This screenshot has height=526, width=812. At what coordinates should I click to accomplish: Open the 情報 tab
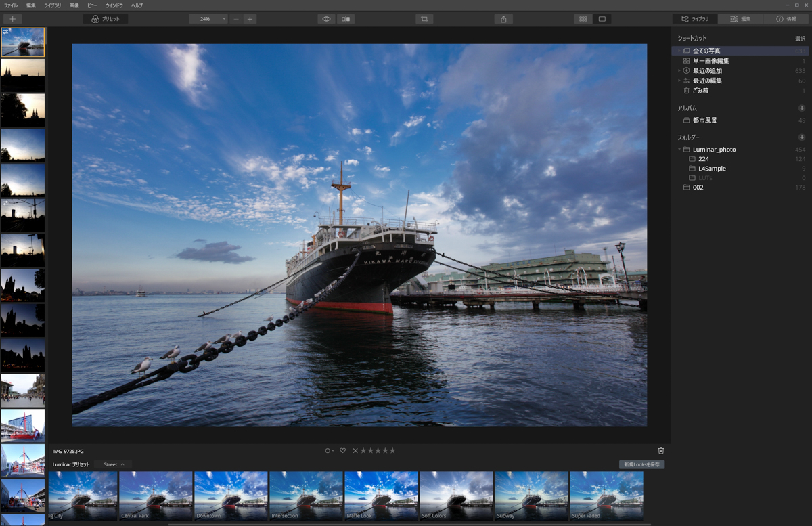tap(786, 19)
